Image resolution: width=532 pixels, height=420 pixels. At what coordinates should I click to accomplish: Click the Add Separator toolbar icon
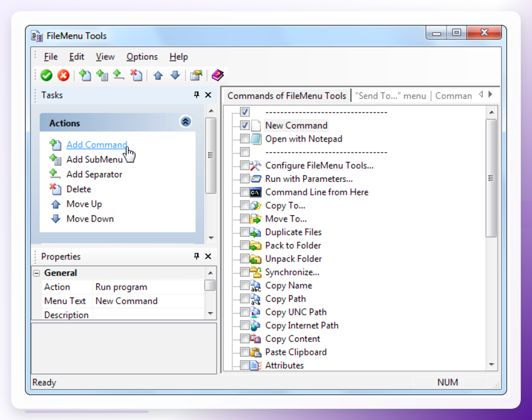click(x=119, y=75)
